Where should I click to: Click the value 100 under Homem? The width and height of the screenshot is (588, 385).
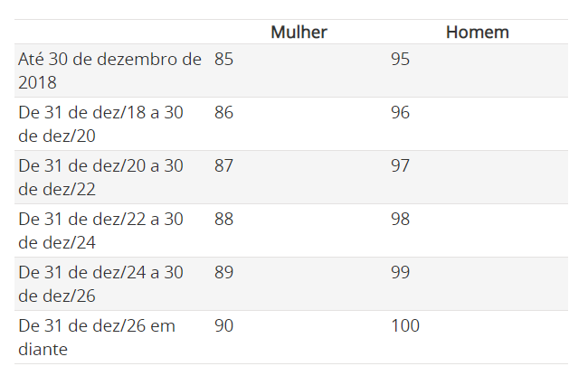[405, 326]
